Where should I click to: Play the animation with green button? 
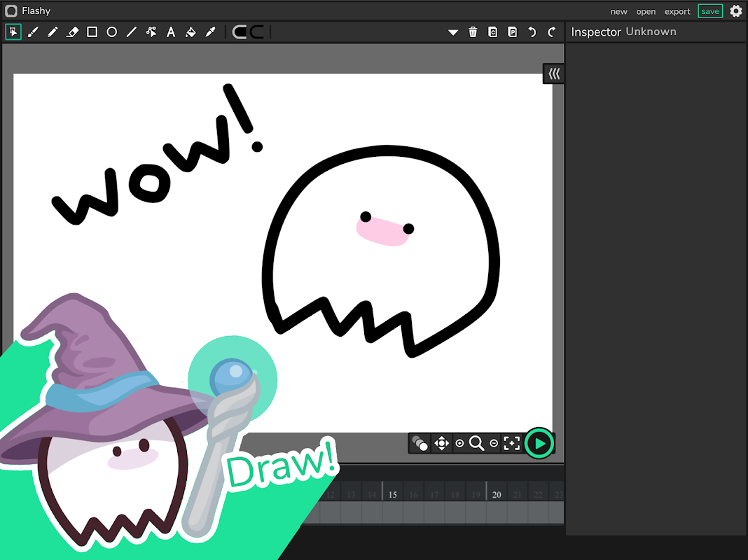[539, 443]
